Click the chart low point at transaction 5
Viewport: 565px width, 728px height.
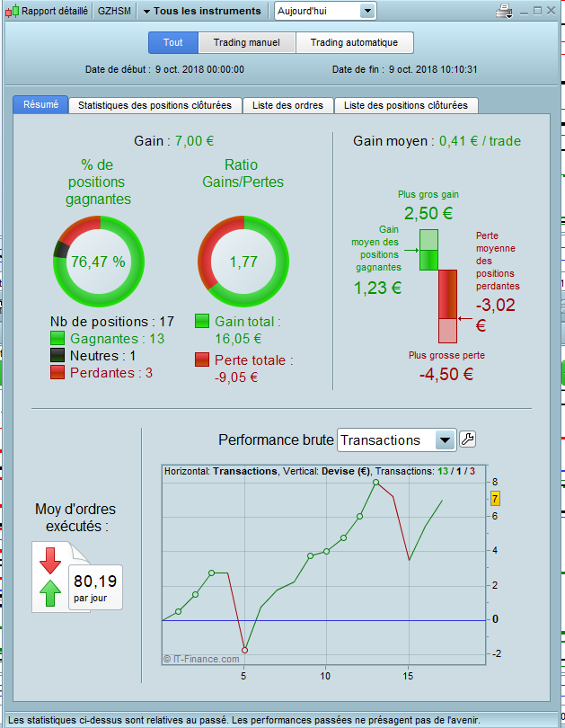click(244, 650)
